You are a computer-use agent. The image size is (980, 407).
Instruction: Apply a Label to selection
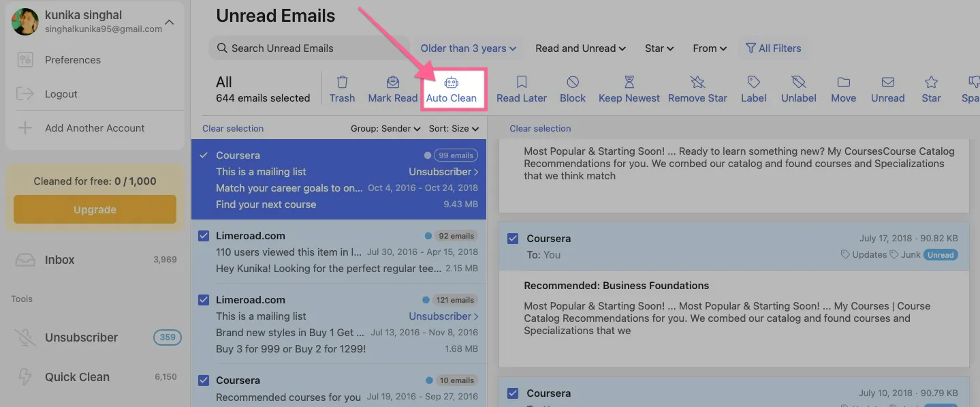click(754, 89)
